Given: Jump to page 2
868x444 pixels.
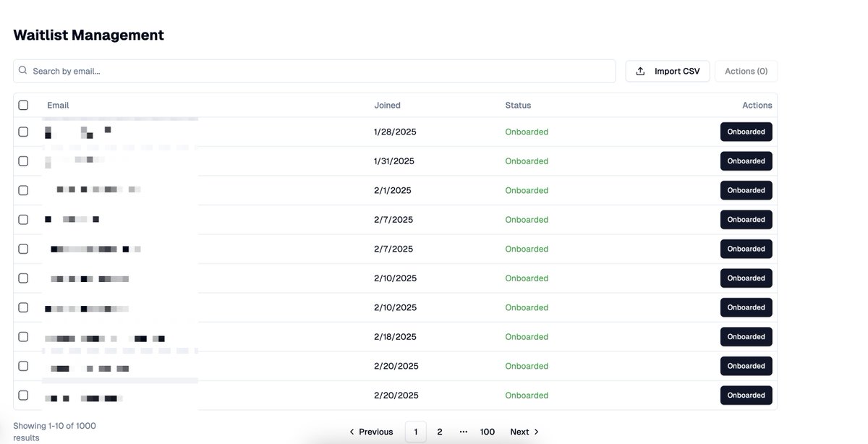Looking at the screenshot, I should click(439, 432).
